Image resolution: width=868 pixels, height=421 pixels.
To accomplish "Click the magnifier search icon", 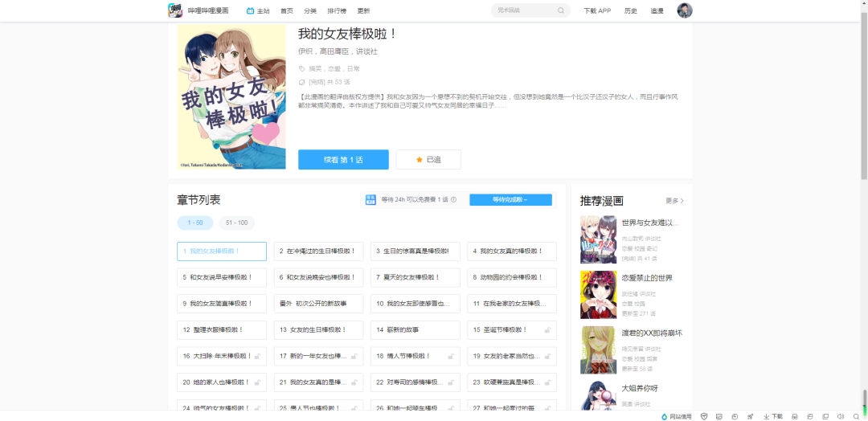I will pyautogui.click(x=561, y=10).
